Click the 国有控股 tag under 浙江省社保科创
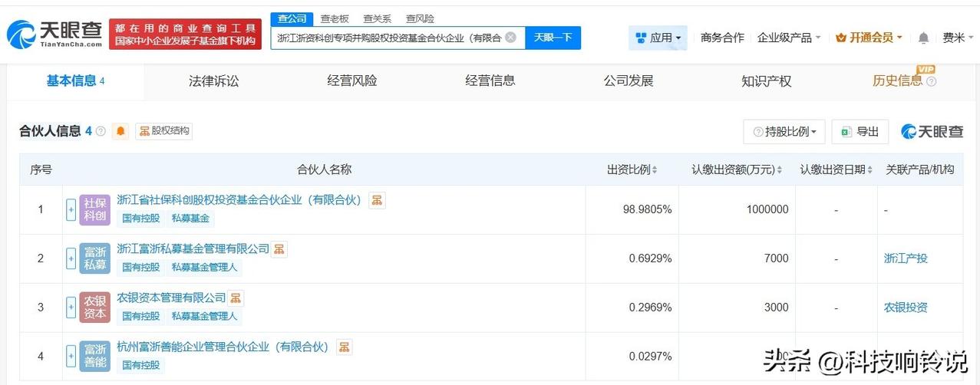Image resolution: width=980 pixels, height=385 pixels. point(141,219)
